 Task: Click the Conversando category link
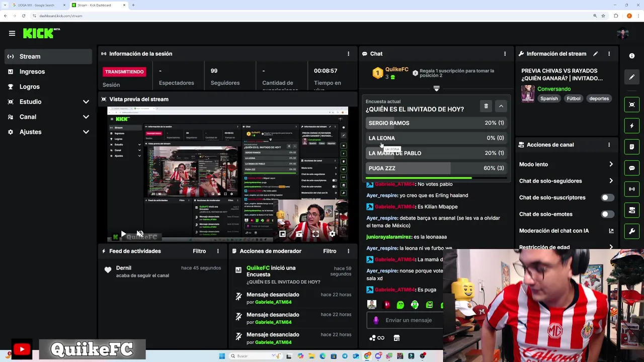pyautogui.click(x=554, y=89)
